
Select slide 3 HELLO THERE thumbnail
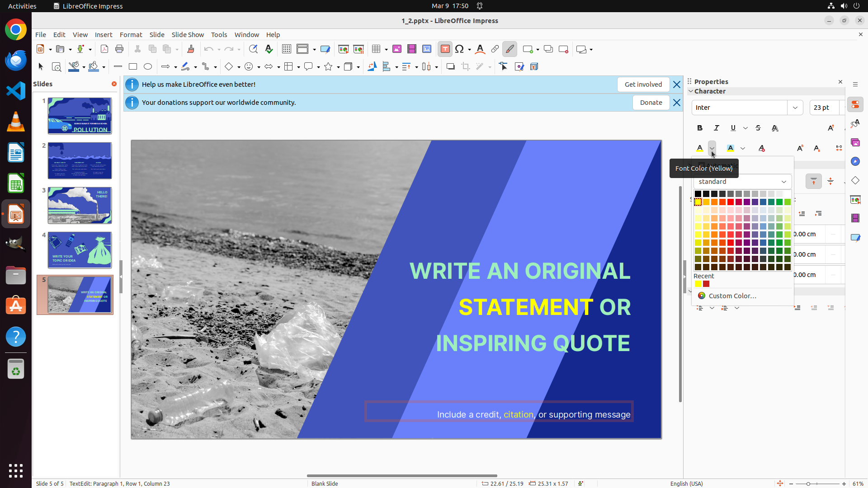[80, 205]
